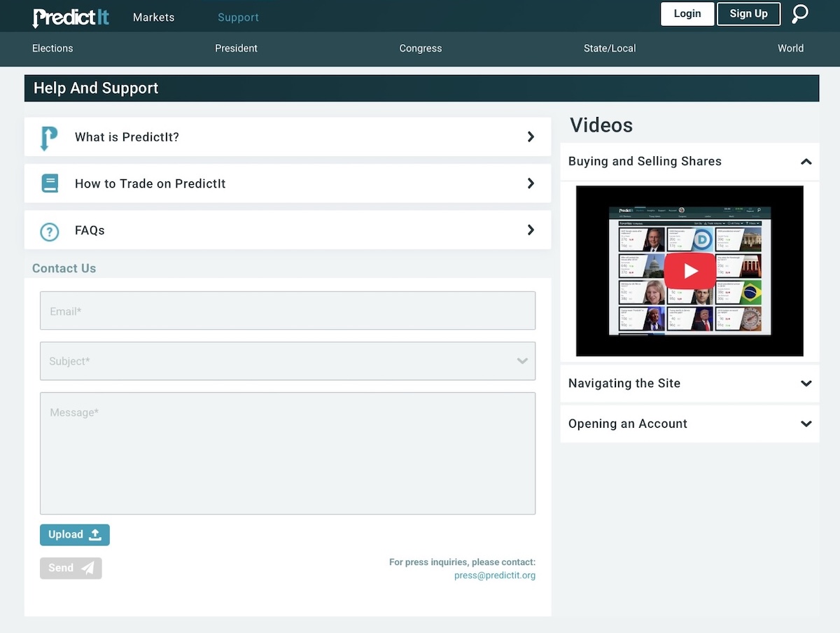This screenshot has height=633, width=840.
Task: Click the How to Trade on PredictIt label
Action: tap(150, 183)
